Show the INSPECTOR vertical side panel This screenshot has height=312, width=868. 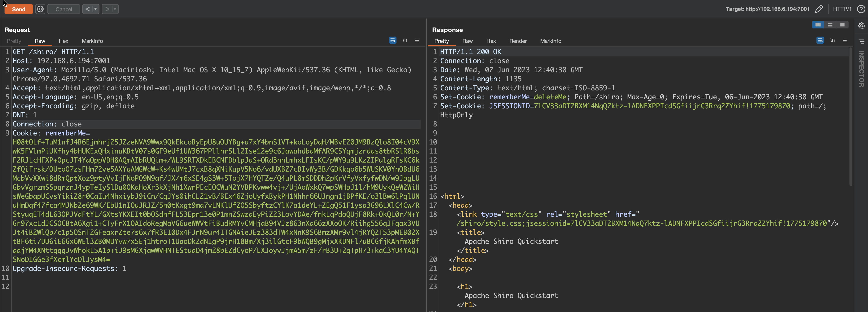click(861, 69)
